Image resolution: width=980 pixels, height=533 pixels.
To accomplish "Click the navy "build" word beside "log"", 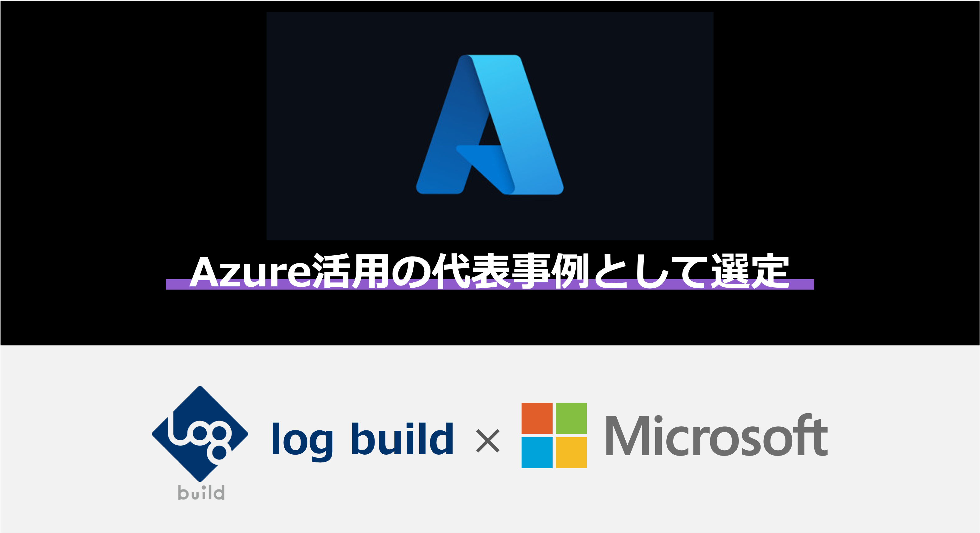I will 402,438.
